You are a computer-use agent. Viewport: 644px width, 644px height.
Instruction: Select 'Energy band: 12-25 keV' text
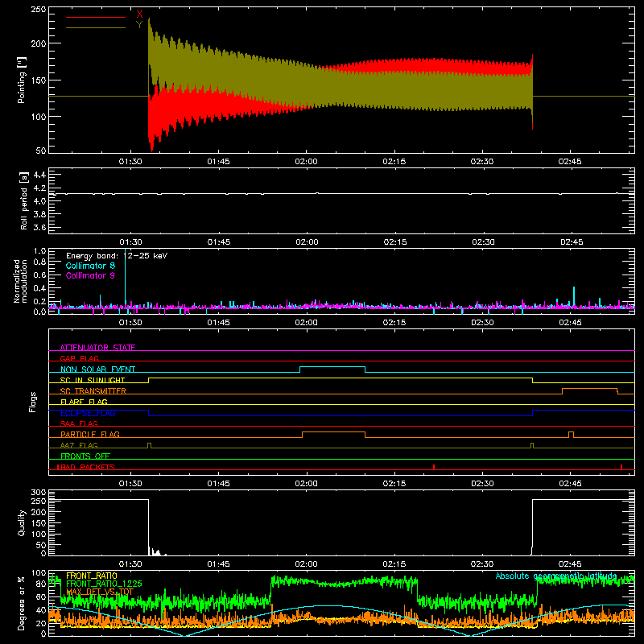coord(117,256)
